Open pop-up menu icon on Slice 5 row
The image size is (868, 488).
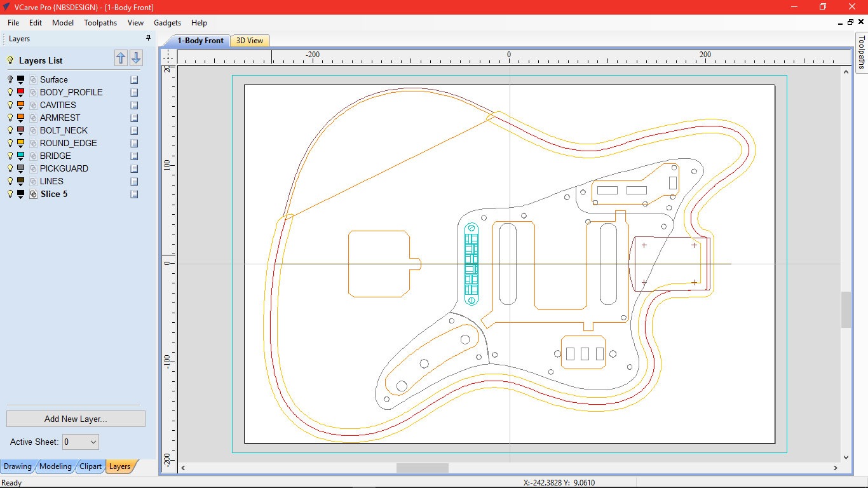click(134, 194)
